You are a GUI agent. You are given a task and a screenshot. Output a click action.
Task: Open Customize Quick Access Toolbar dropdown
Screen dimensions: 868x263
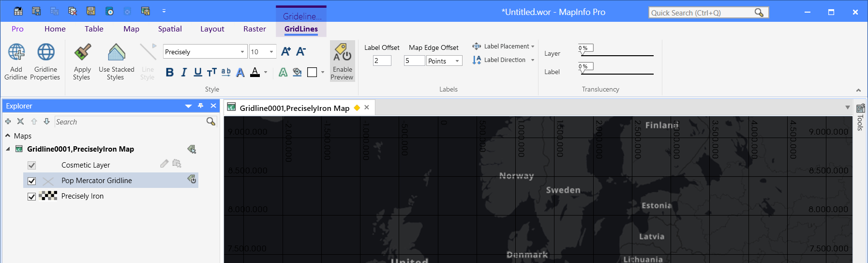[x=164, y=11]
